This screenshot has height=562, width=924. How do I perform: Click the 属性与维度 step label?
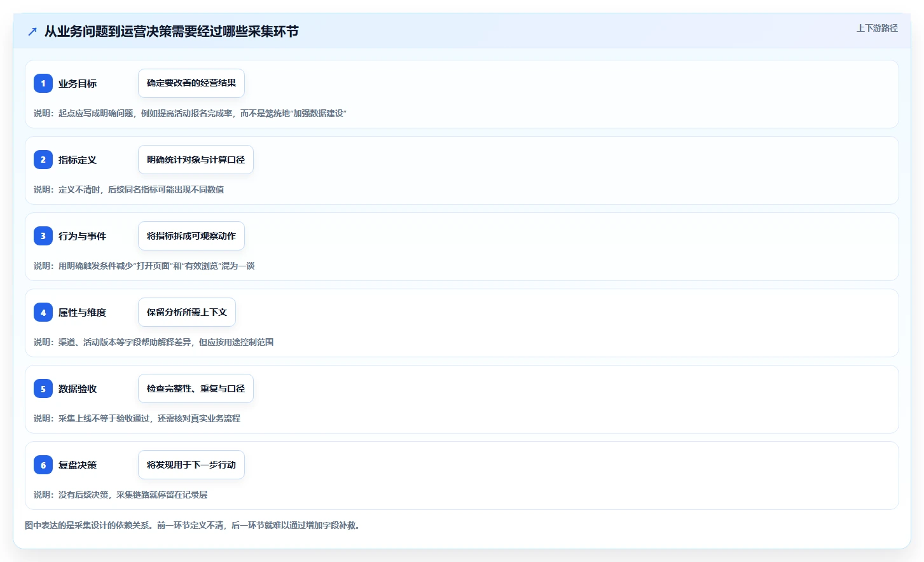[x=83, y=312]
